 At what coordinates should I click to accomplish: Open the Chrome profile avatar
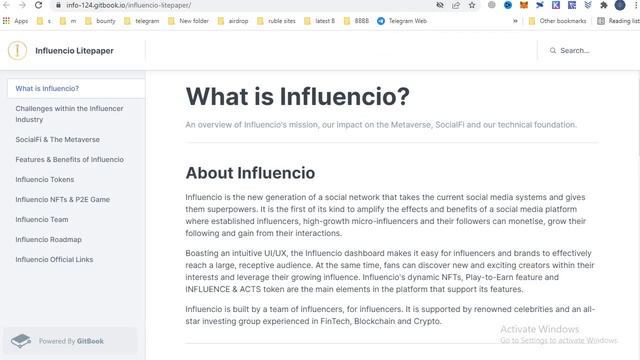(x=620, y=5)
